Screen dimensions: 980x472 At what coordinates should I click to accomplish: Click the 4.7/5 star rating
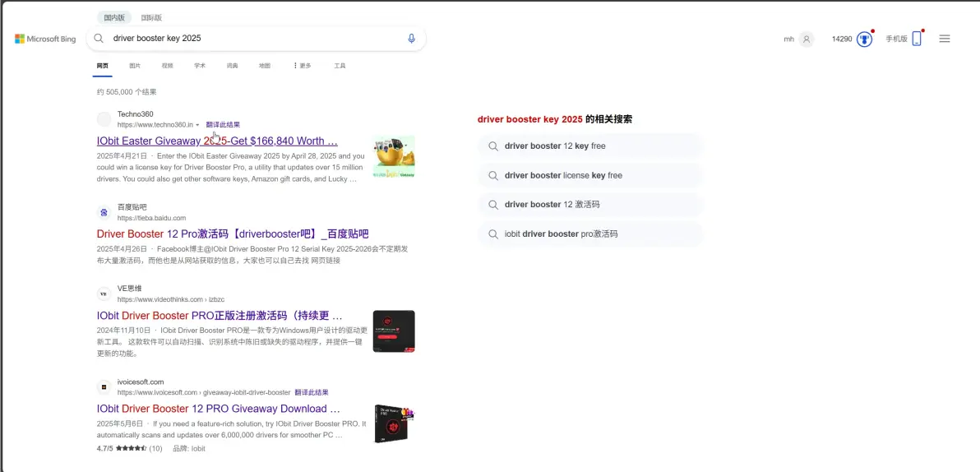pyautogui.click(x=129, y=448)
